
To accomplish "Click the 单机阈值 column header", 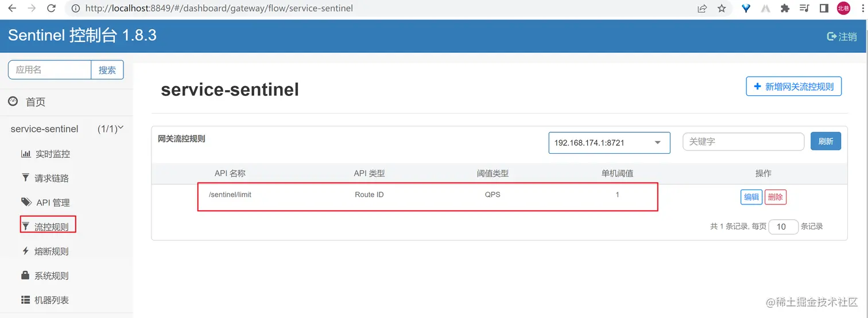I will tap(617, 173).
